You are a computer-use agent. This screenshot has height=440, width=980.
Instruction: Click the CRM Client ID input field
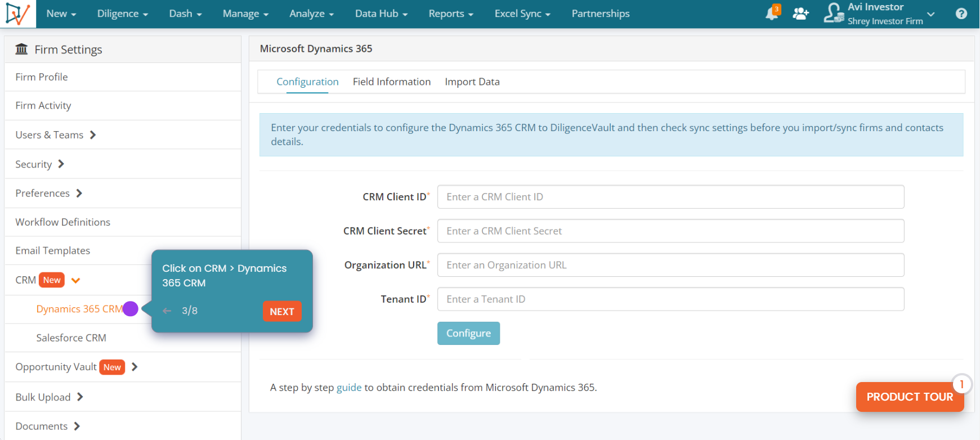coord(670,197)
